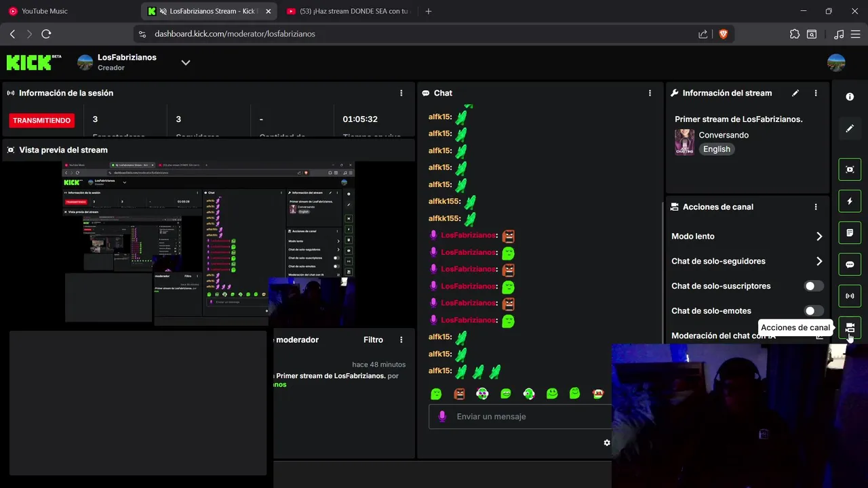The image size is (868, 488).
Task: Open the info widget in right sidebar
Action: click(850, 97)
